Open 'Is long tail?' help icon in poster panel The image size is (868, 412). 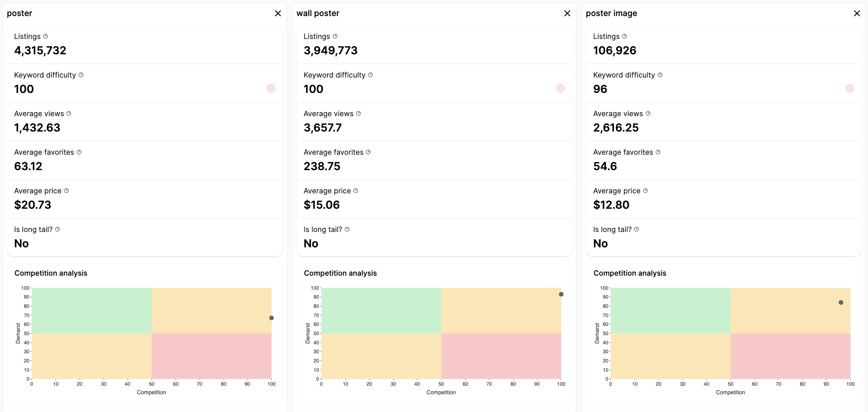click(57, 229)
